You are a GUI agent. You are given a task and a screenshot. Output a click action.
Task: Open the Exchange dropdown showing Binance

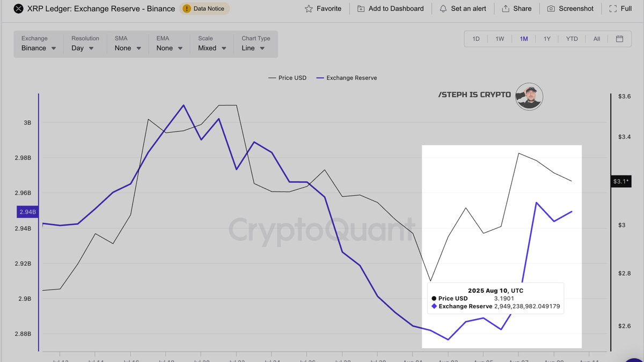[x=38, y=48]
